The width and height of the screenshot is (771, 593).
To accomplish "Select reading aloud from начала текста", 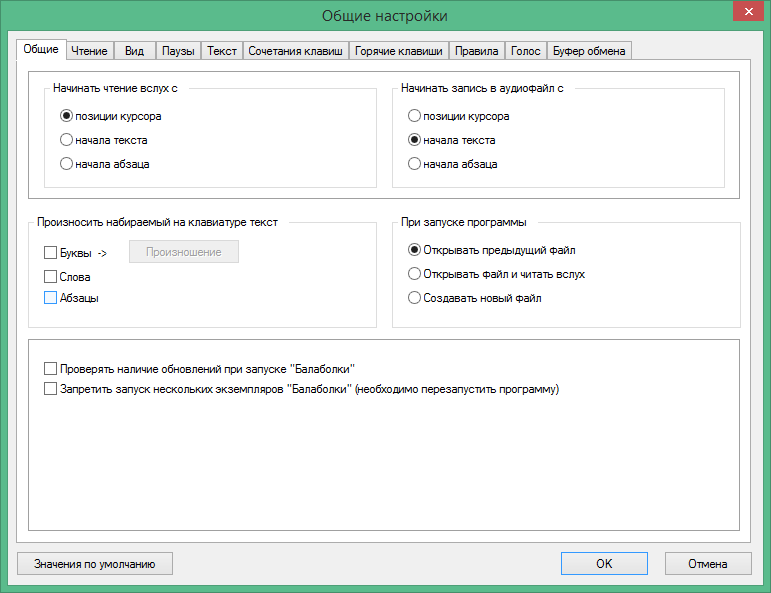I will tap(67, 140).
